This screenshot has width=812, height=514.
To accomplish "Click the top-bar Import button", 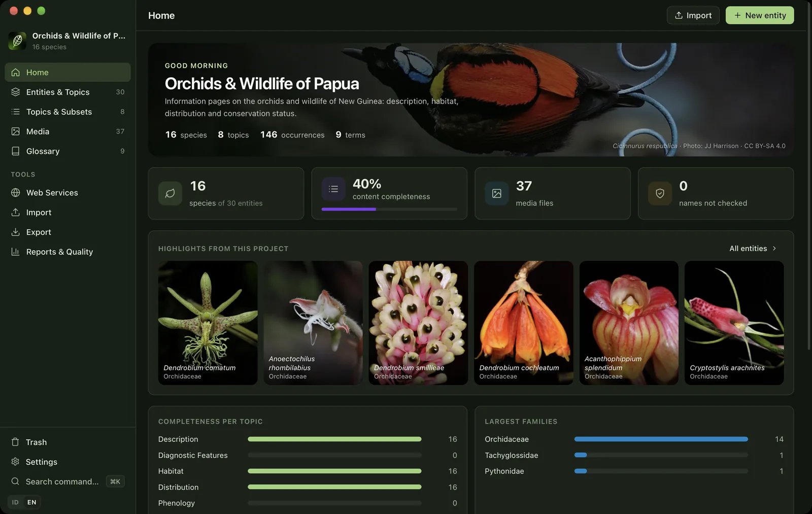I will click(693, 15).
